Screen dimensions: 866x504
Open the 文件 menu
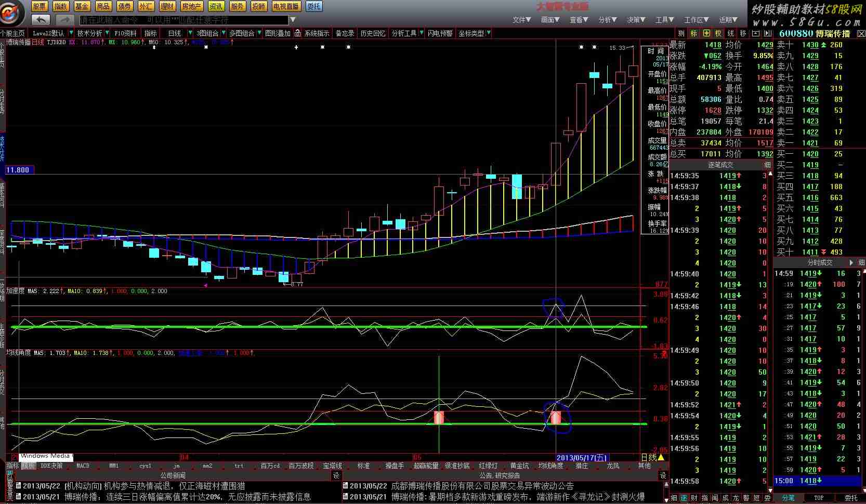pos(521,20)
